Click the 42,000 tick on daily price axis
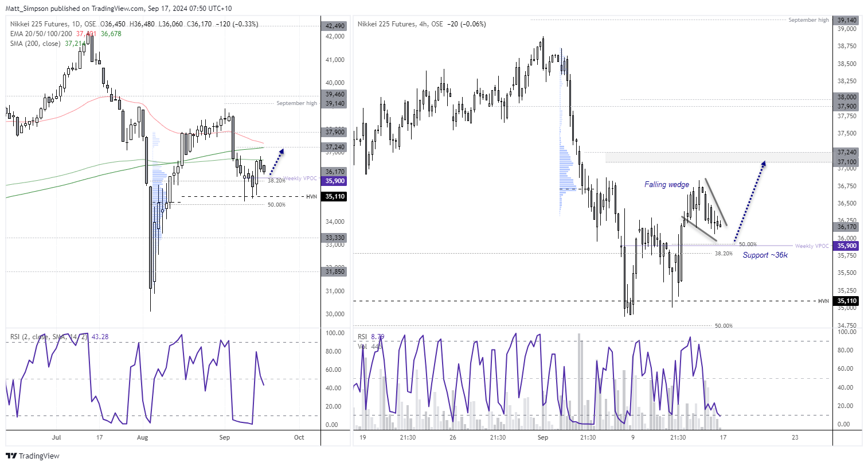 point(335,36)
